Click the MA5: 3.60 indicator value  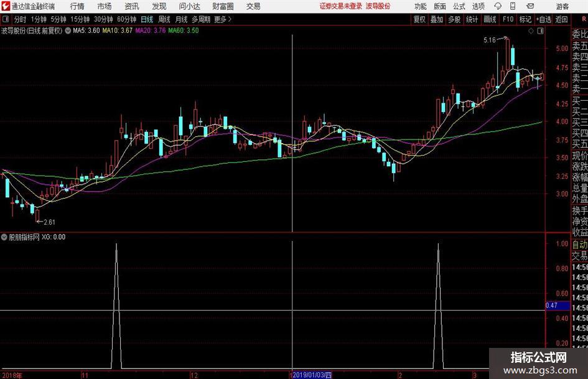(x=86, y=30)
